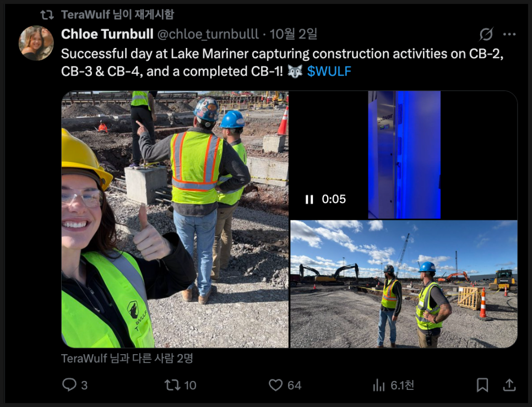Like the post with heart icon
This screenshot has height=407, width=532.
point(275,385)
